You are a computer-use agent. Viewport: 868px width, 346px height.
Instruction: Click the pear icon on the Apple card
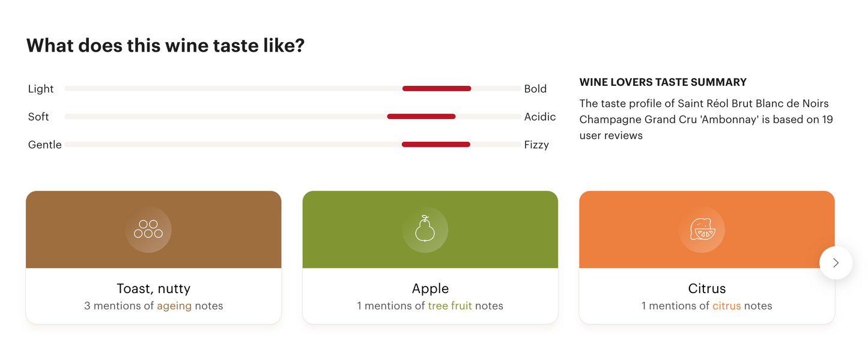click(425, 229)
